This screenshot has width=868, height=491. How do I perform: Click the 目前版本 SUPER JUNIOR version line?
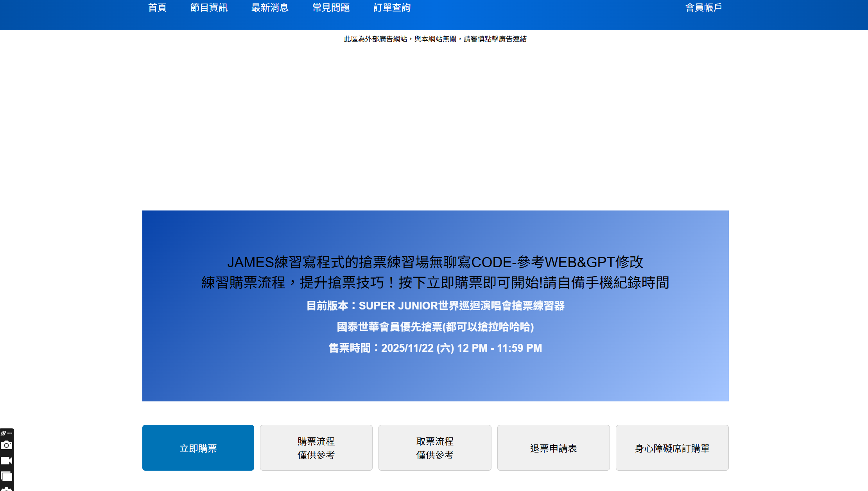coord(435,306)
